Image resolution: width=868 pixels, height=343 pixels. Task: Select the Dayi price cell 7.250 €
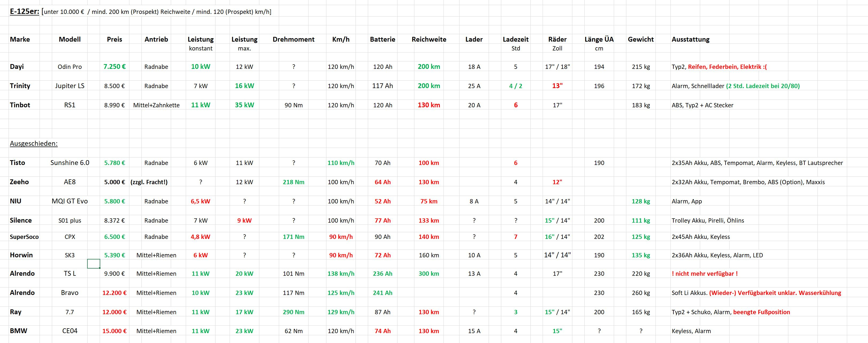[x=115, y=67]
